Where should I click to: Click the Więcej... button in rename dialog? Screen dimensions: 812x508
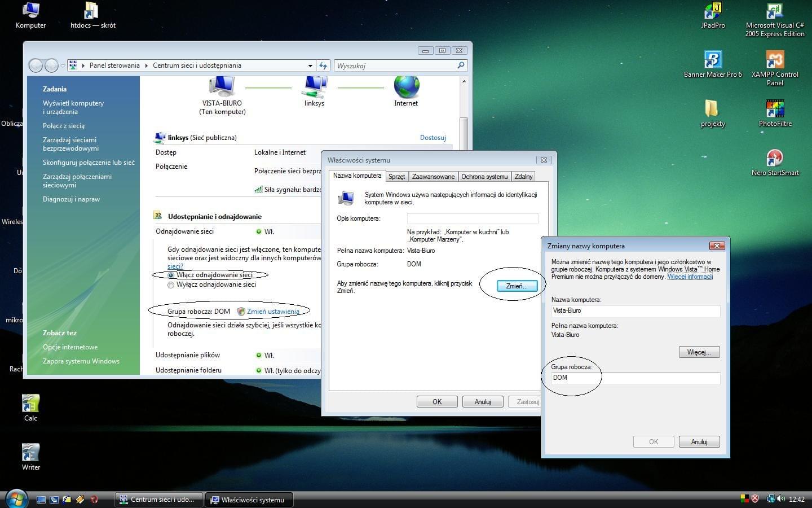coord(699,352)
